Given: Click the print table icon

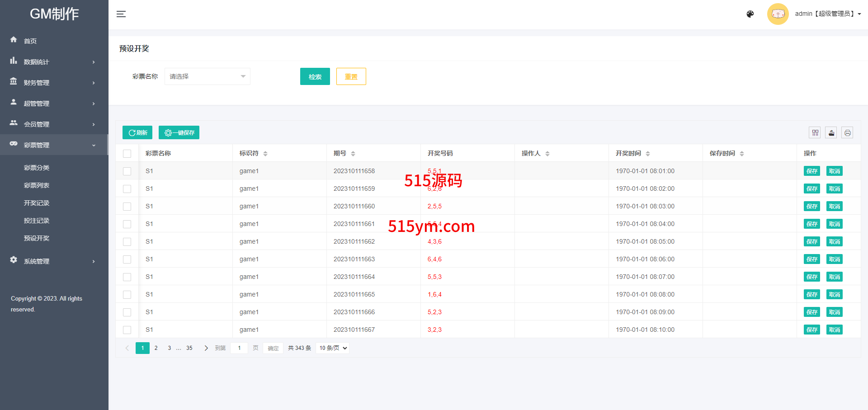Looking at the screenshot, I should pos(847,133).
